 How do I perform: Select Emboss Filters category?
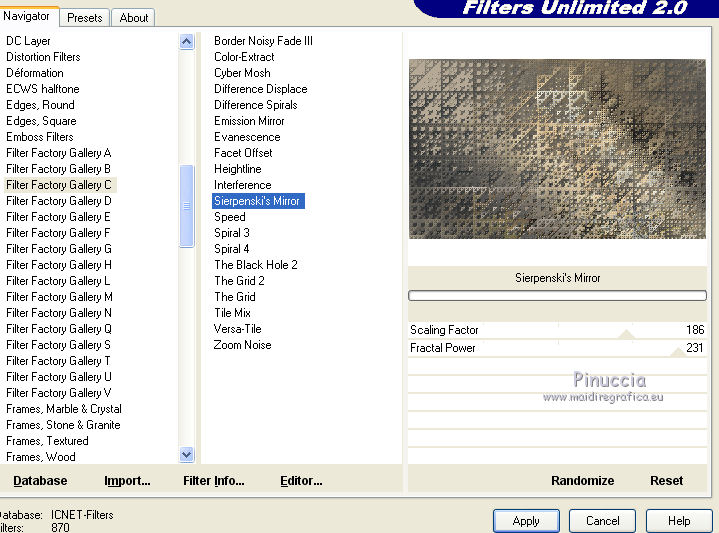(40, 137)
